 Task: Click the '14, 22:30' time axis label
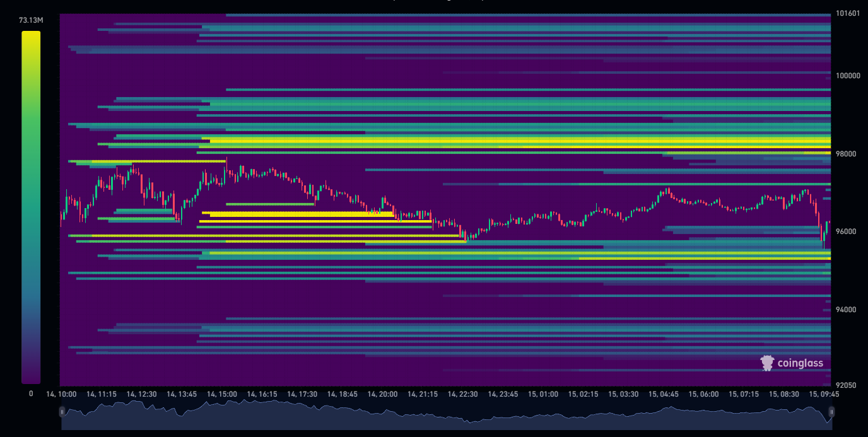[x=462, y=394]
